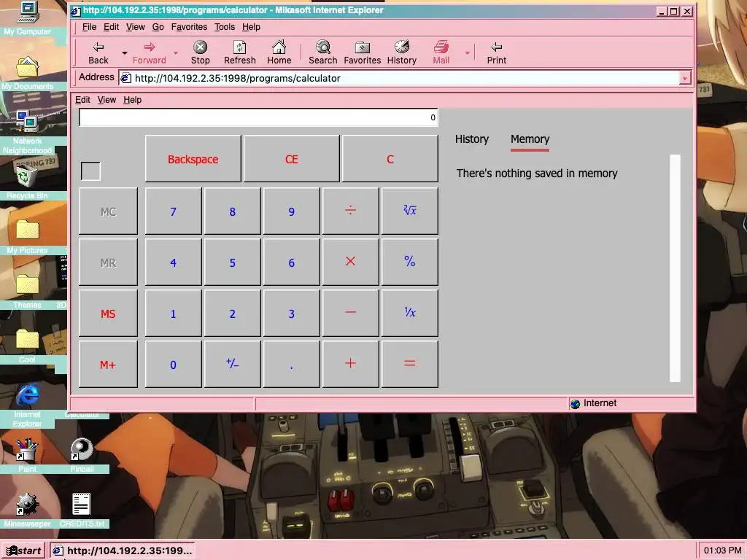This screenshot has width=747, height=560.
Task: Click the divide operator button
Action: point(351,211)
